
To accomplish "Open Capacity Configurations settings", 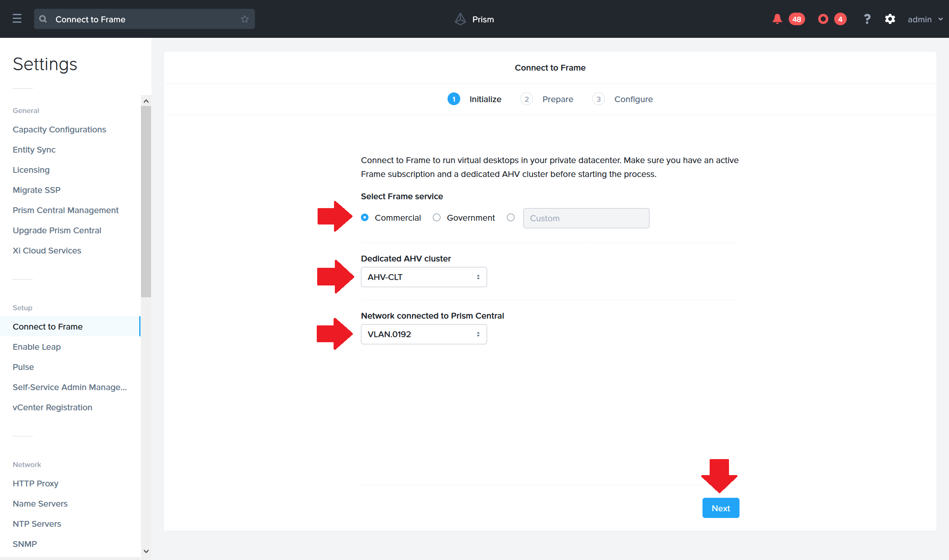I will click(x=59, y=129).
